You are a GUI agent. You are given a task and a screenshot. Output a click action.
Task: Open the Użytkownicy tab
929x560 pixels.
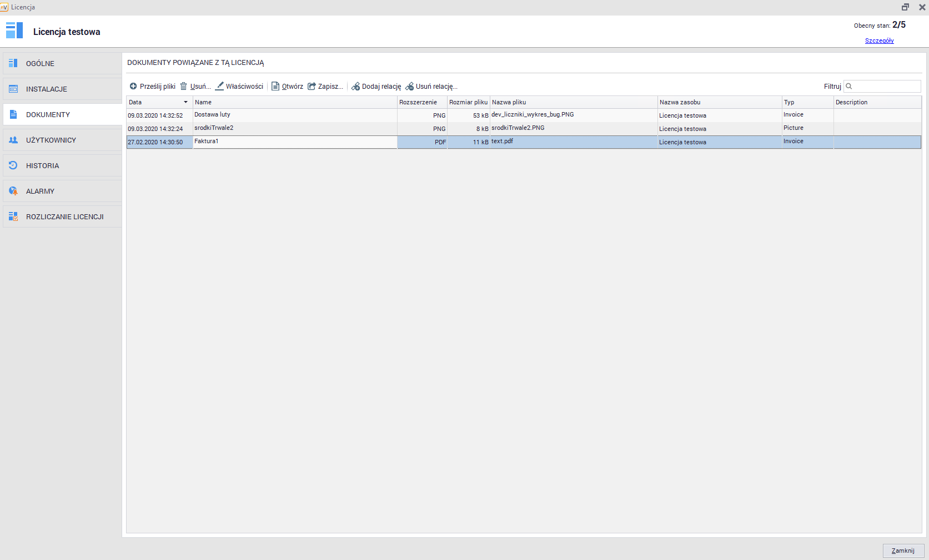point(51,140)
